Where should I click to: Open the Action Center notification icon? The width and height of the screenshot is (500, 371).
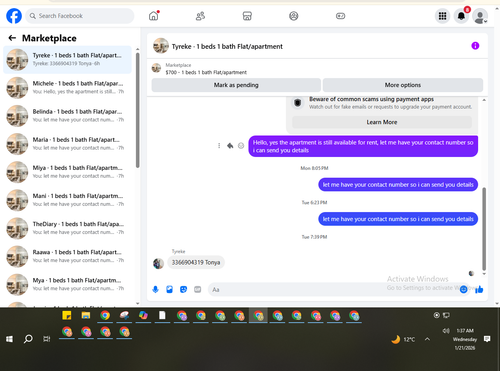point(487,339)
